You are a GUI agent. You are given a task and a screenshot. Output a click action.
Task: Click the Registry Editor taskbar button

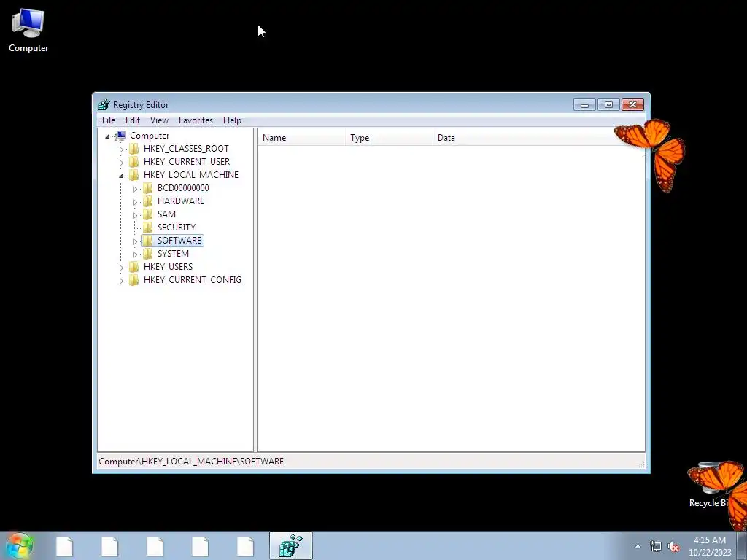290,545
